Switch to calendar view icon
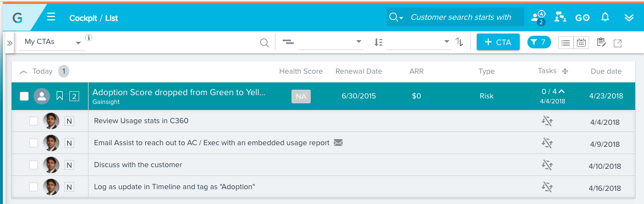This screenshot has height=204, width=644. pos(581,42)
